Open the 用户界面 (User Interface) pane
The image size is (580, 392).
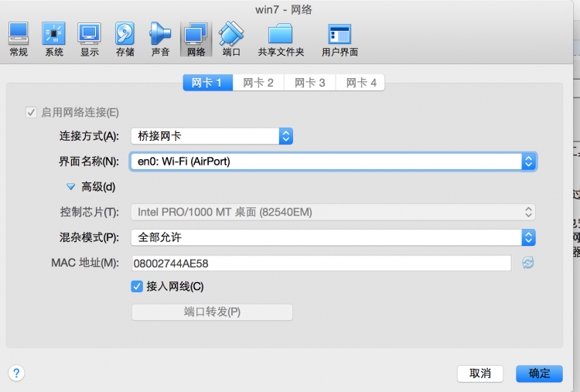tap(339, 39)
